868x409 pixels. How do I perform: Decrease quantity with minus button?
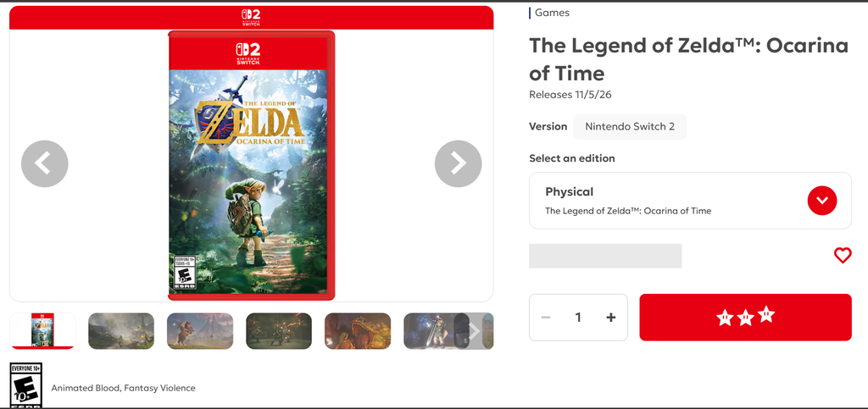pyautogui.click(x=546, y=318)
